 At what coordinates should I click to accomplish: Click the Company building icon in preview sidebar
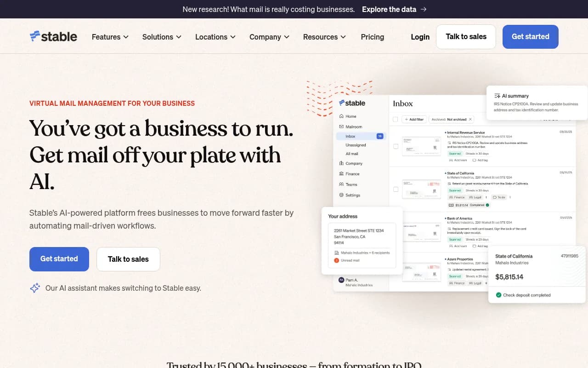(341, 163)
